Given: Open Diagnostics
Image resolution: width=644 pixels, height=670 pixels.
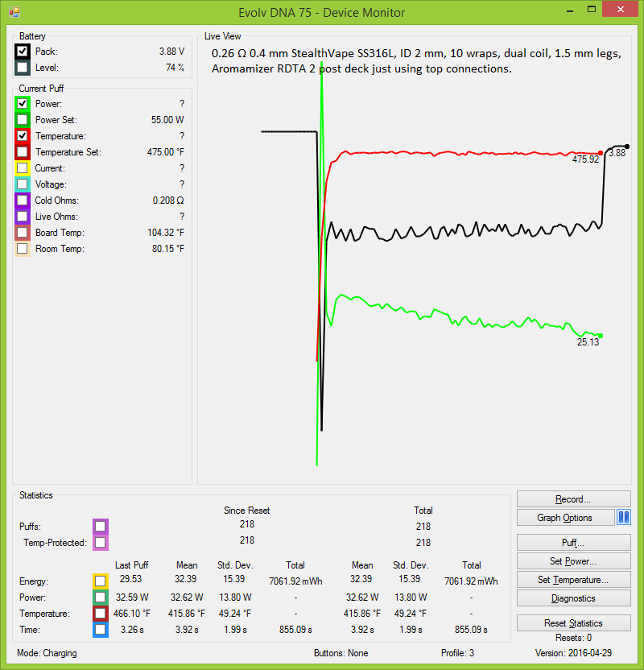Looking at the screenshot, I should point(573,598).
